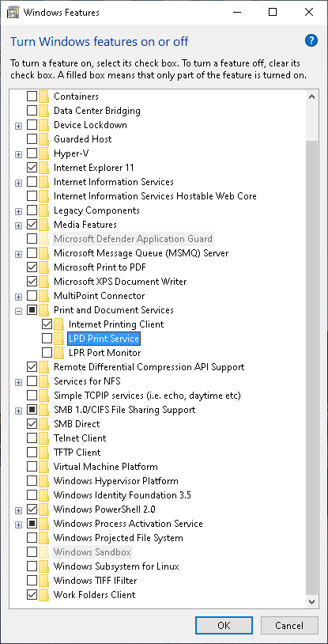Image resolution: width=328 pixels, height=644 pixels.
Task: Click the Guarded Host folder icon
Action: pyautogui.click(x=44, y=139)
